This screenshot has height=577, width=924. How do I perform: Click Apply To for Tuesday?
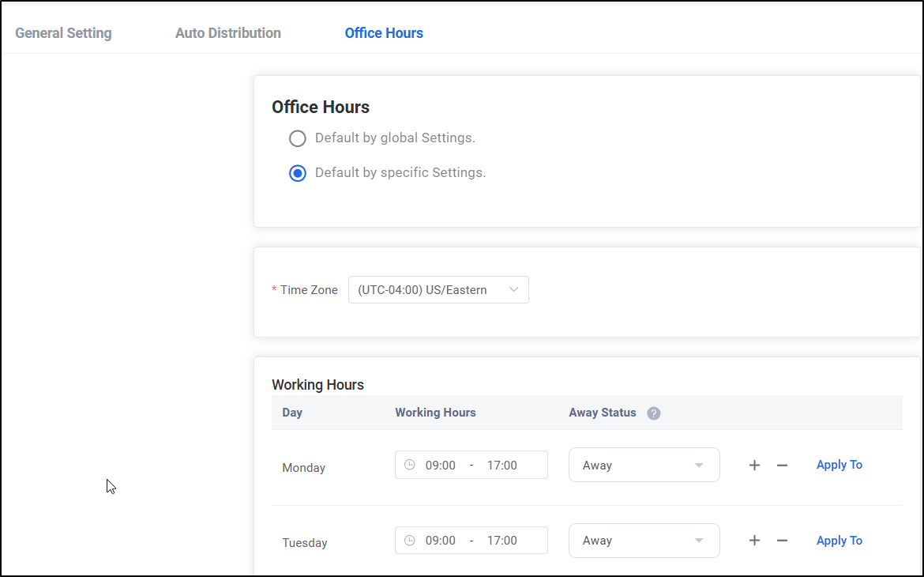pyautogui.click(x=839, y=541)
